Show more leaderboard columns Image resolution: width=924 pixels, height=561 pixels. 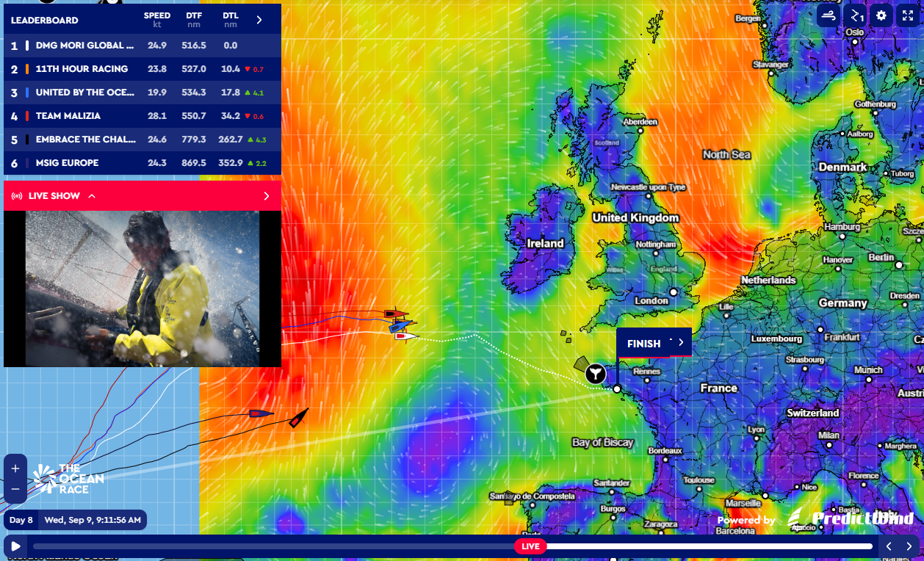(259, 20)
